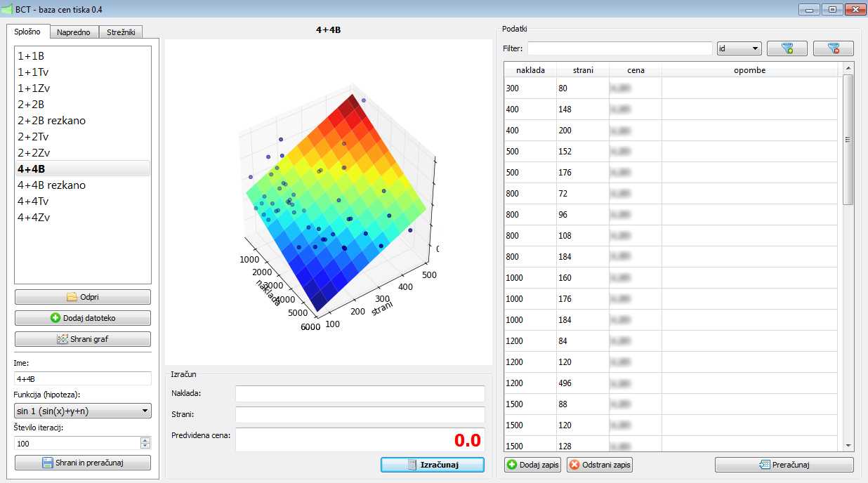Switch to the Napredno tab
868x483 pixels.
74,32
